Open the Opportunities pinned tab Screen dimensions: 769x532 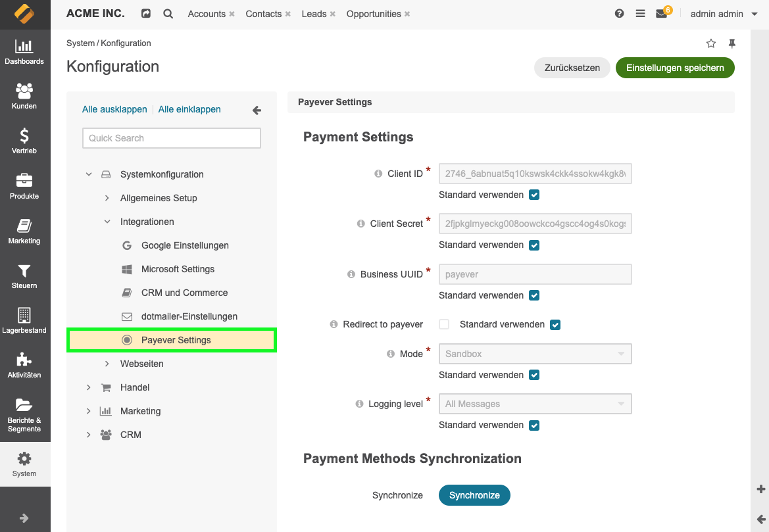374,14
